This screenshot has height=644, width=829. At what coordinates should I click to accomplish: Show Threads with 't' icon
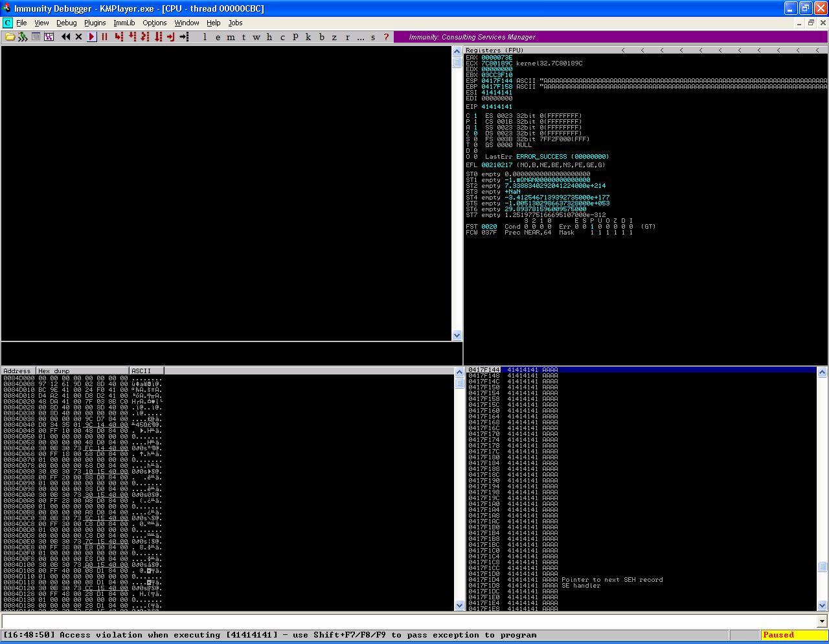[244, 37]
